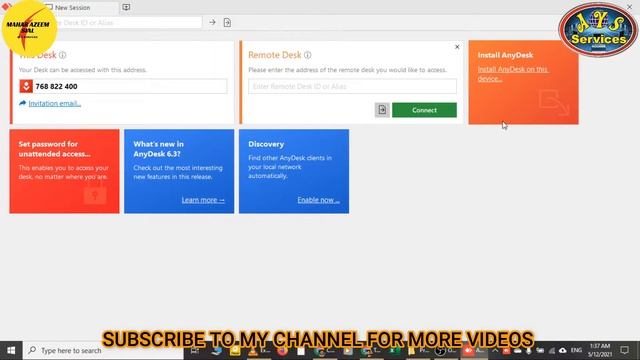This screenshot has height=360, width=640.
Task: Open the What's new in AnyDesk 6.3 tile
Action: click(179, 171)
